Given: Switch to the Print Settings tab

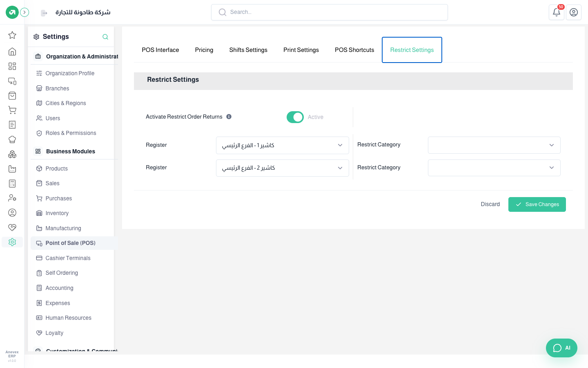Looking at the screenshot, I should pyautogui.click(x=301, y=50).
